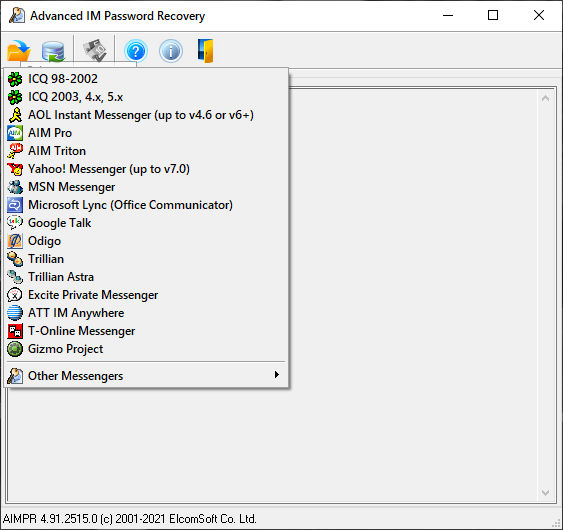Select AOL Instant Messenger (up to v4.6 or v6+)
Screen dimensions: 563x530
click(x=146, y=115)
